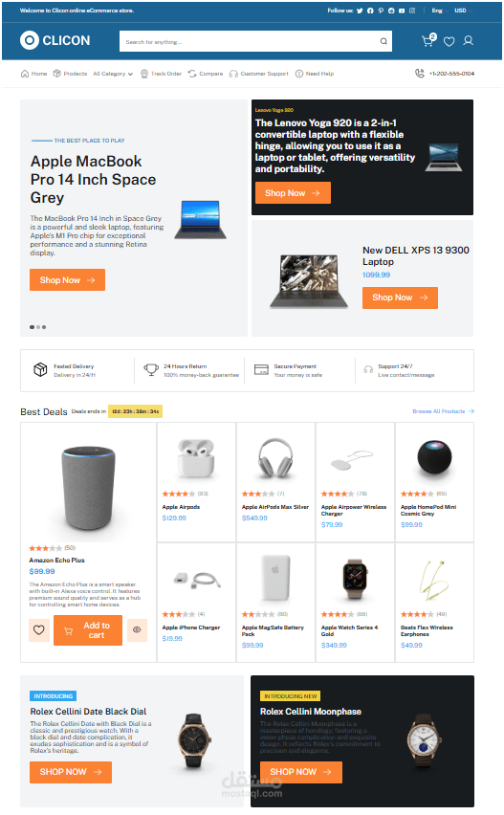Viewport: 504px width, 815px height.
Task: Open the shopping cart icon
Action: (428, 40)
